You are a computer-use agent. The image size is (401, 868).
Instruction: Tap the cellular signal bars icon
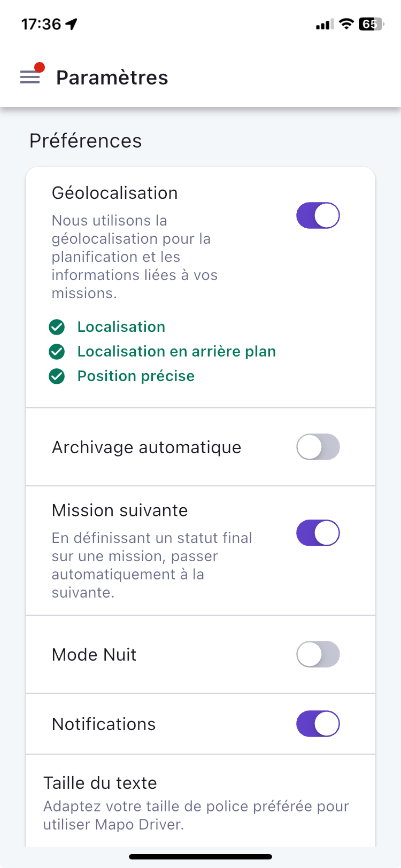tap(325, 24)
